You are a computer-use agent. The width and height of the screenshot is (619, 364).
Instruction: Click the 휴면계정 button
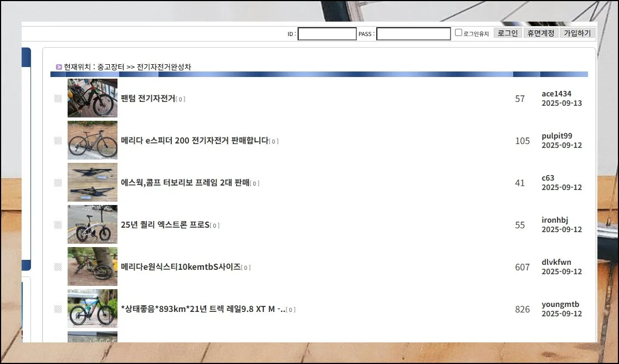pyautogui.click(x=540, y=33)
